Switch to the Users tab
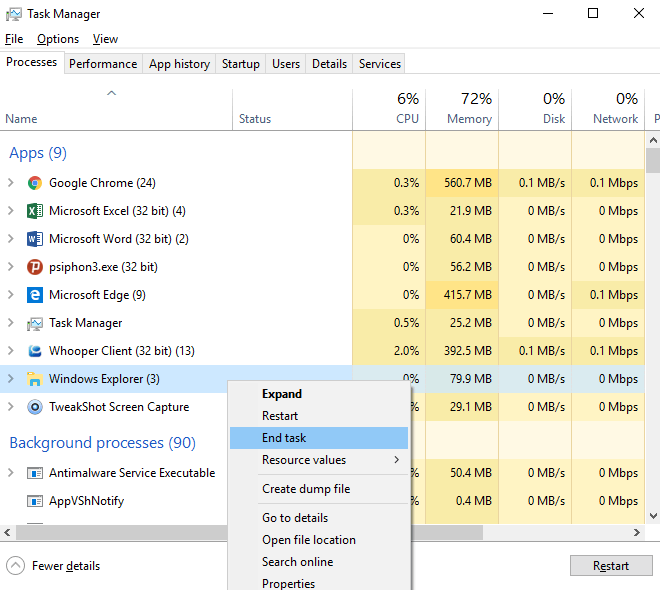The width and height of the screenshot is (660, 590). tap(286, 64)
